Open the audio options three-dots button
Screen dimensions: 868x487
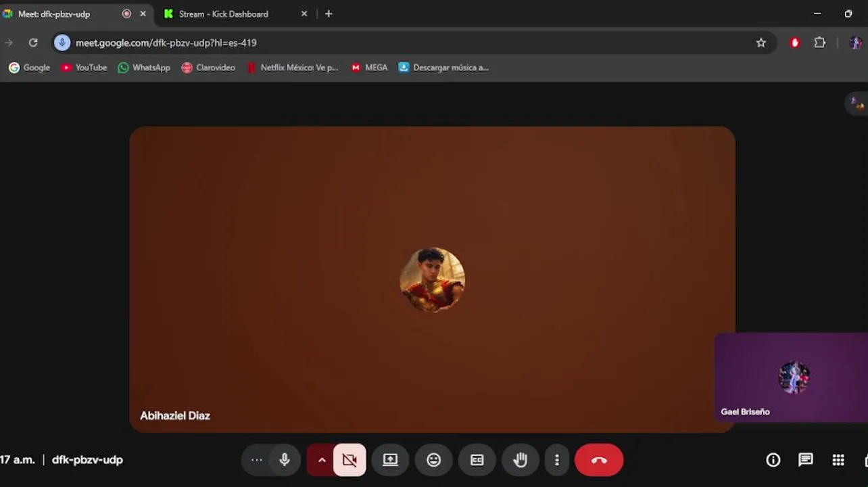[257, 460]
